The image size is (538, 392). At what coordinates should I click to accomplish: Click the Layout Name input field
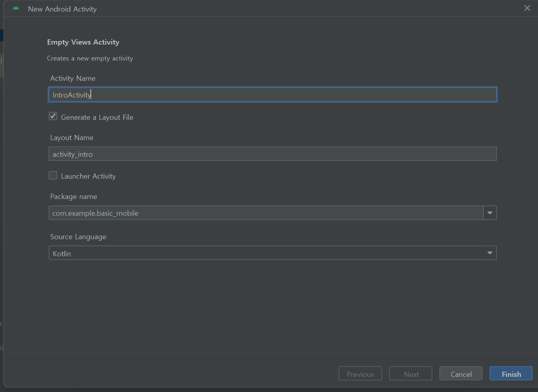(x=273, y=154)
